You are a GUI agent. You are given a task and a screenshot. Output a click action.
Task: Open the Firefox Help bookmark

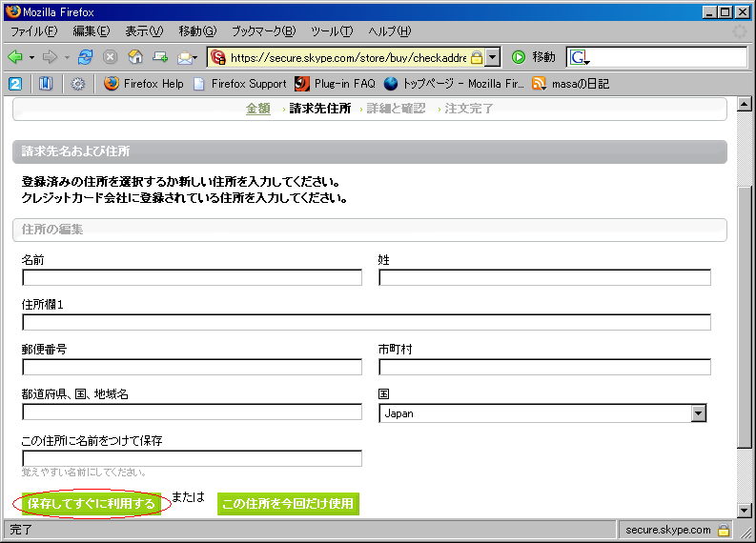pyautogui.click(x=144, y=84)
